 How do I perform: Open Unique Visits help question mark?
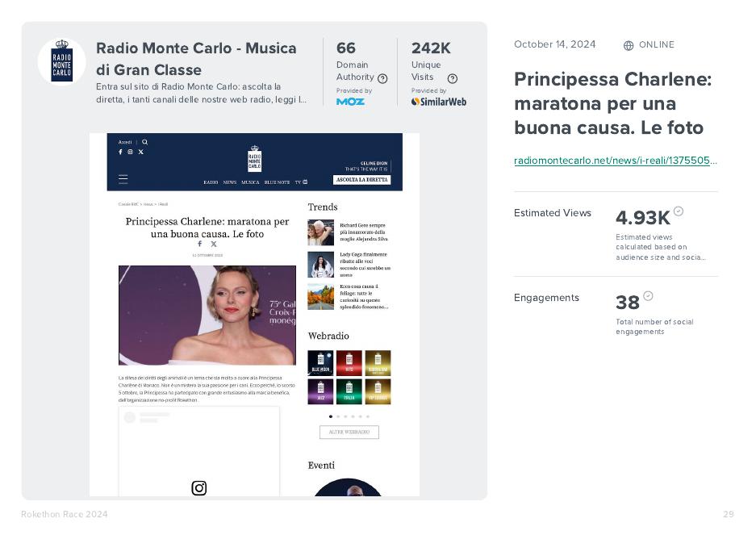[x=453, y=78]
